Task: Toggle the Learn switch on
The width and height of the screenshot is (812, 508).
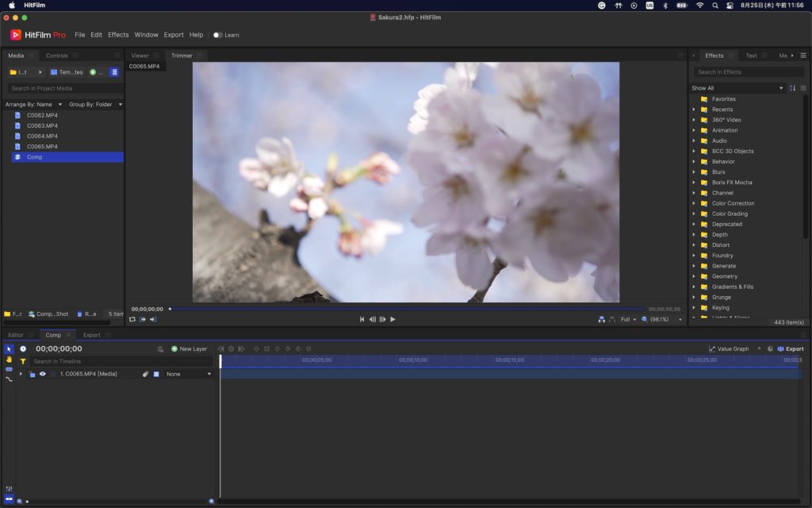Action: coord(217,35)
